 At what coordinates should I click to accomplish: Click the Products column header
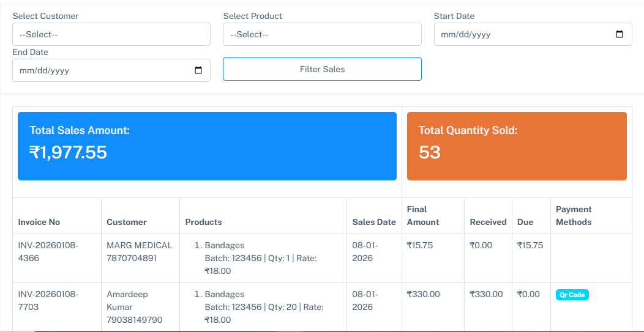203,222
